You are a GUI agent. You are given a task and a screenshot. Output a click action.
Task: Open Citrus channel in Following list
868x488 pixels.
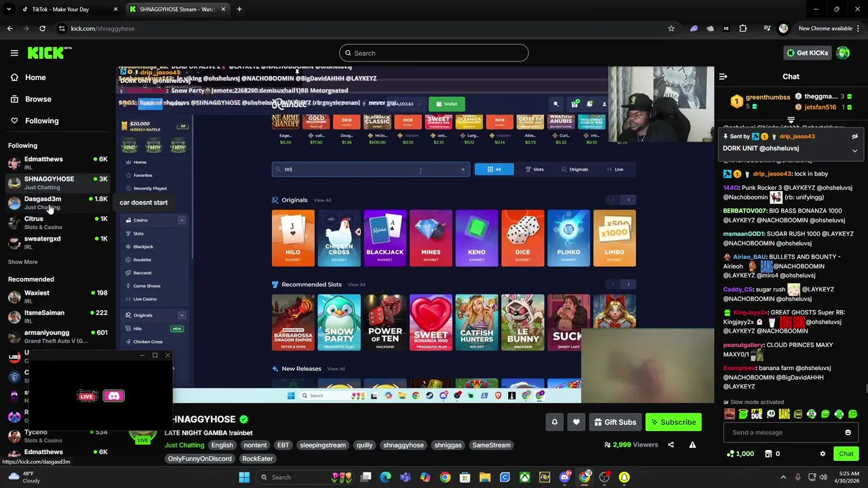57,222
